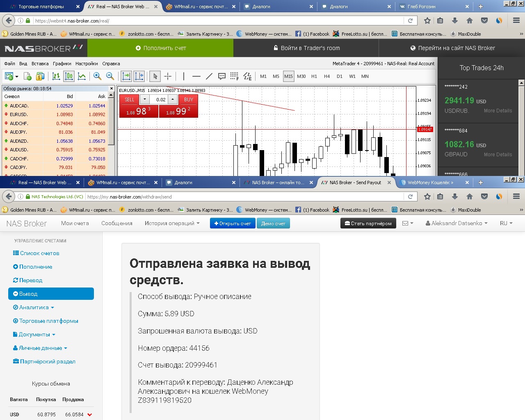This screenshot has width=525, height=420.
Task: Click the star icon in the my.nas-broker.com window
Action: [427, 196]
